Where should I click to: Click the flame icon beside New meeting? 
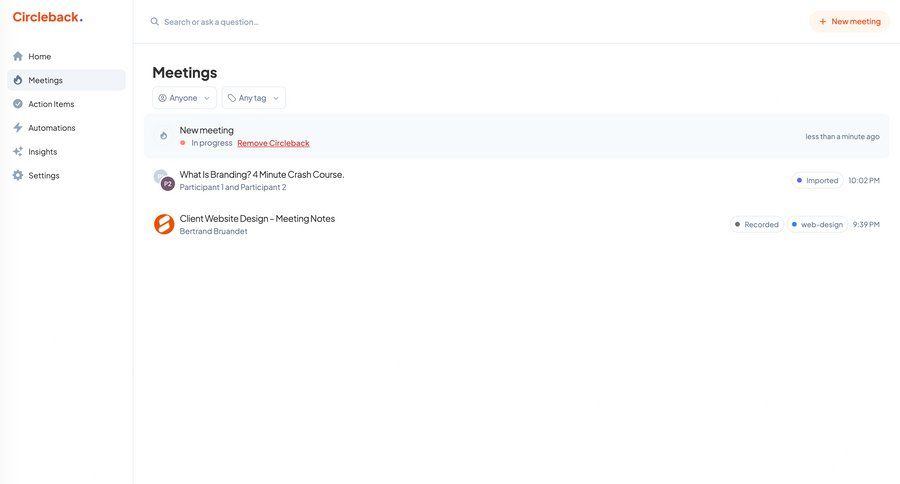pyautogui.click(x=164, y=136)
